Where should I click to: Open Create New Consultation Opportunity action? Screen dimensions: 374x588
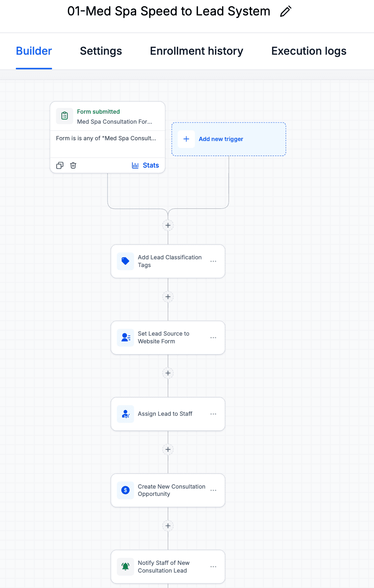click(x=168, y=490)
